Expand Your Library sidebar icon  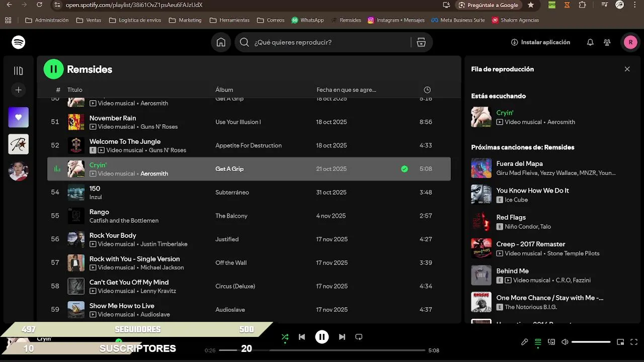point(19,71)
